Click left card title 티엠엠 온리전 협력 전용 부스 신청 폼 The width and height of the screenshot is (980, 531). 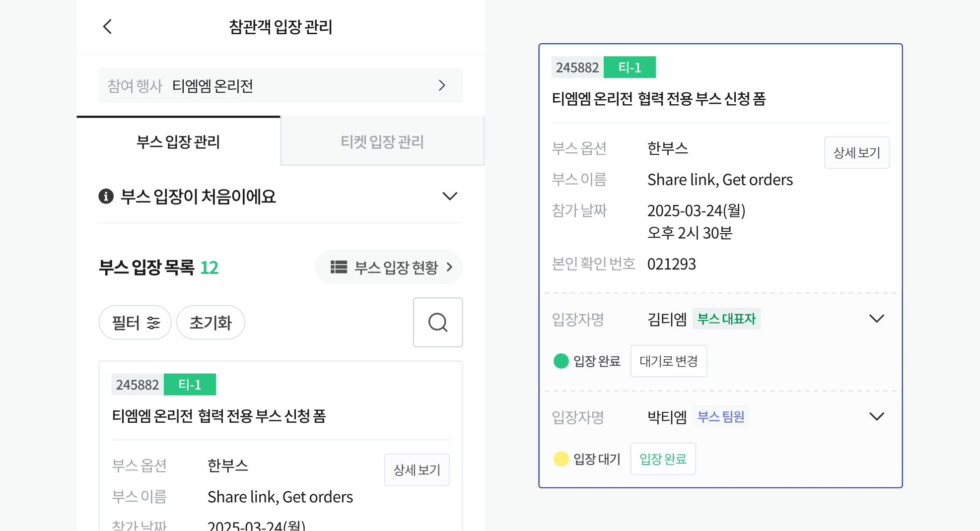coord(219,416)
